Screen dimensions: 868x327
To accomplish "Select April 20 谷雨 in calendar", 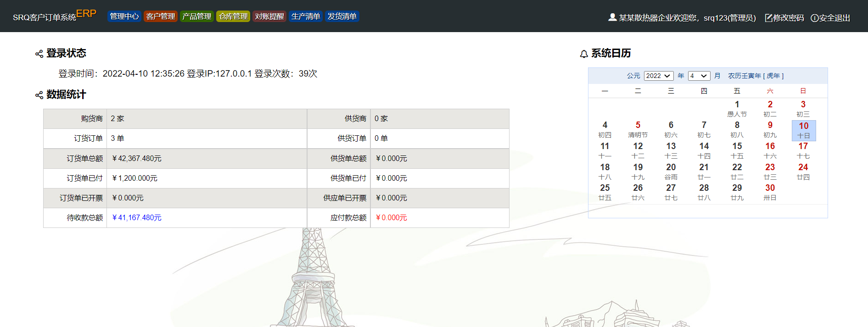I will coord(671,172).
